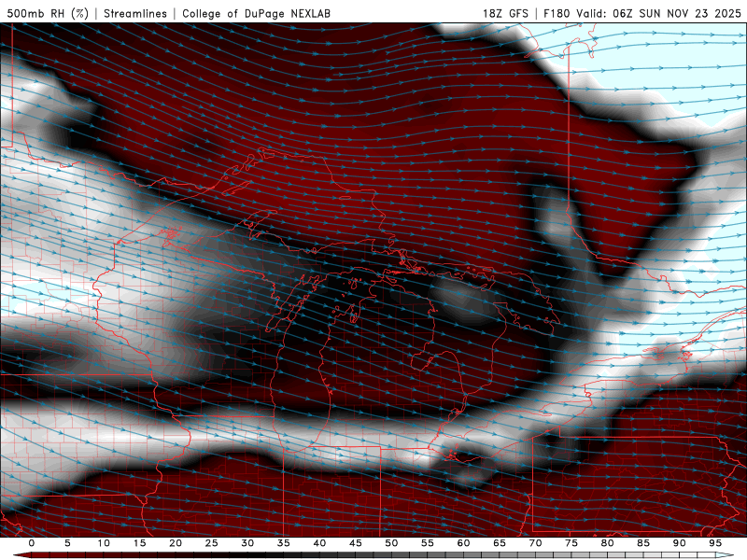Image resolution: width=747 pixels, height=560 pixels.
Task: Click the color scale value 15
Action: click(x=139, y=543)
